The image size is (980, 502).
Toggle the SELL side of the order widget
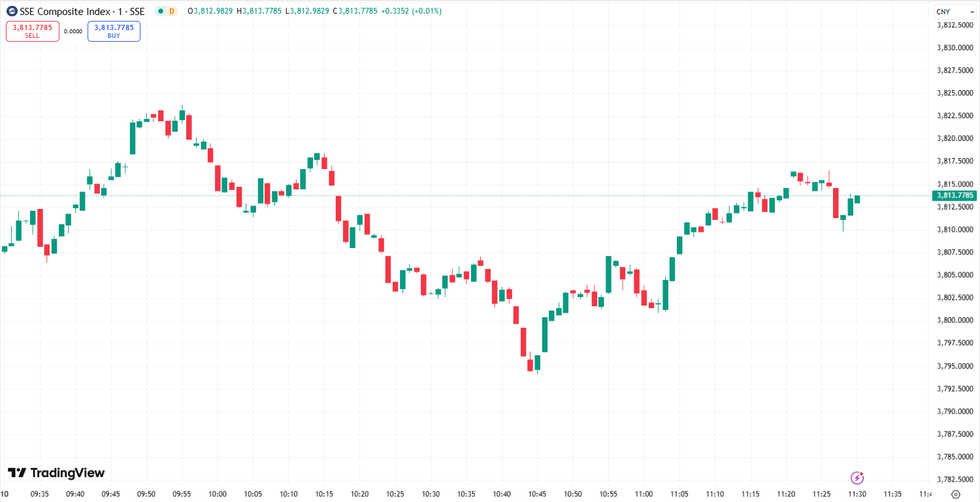click(x=32, y=31)
